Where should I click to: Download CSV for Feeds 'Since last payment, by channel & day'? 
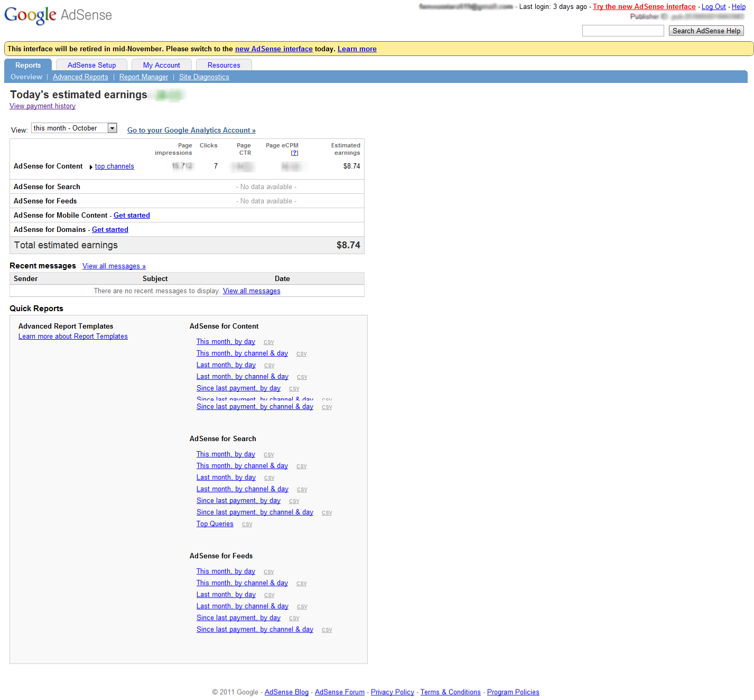pos(327,630)
